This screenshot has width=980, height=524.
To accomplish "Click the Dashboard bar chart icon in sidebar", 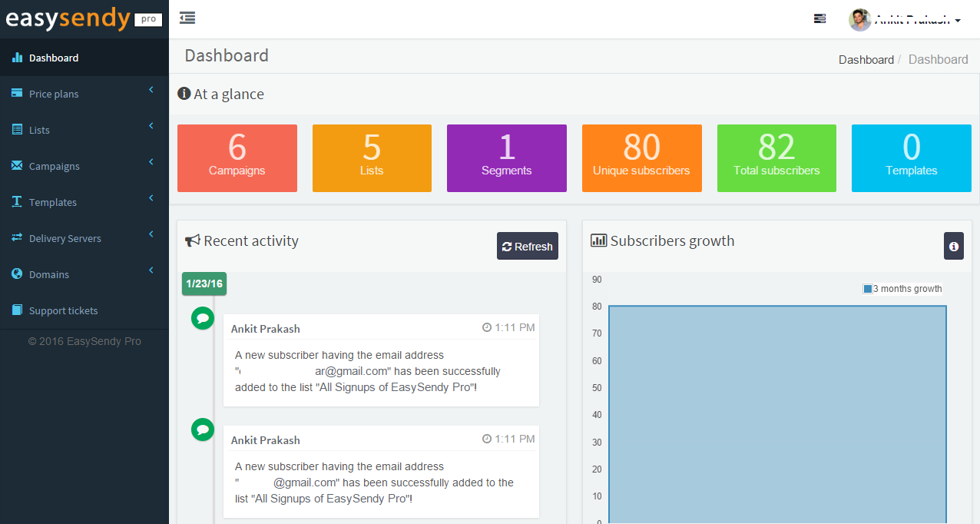I will (x=17, y=58).
